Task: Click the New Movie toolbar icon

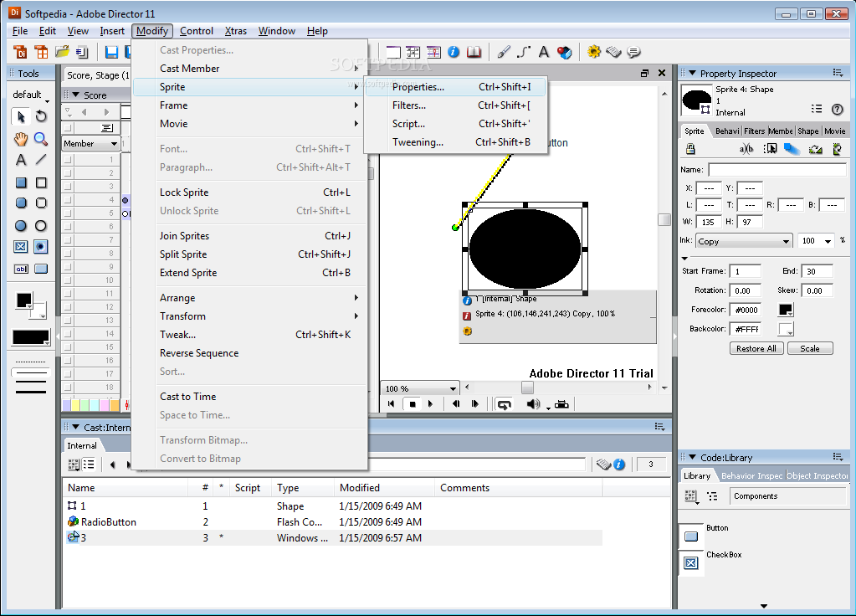Action: click(x=20, y=52)
